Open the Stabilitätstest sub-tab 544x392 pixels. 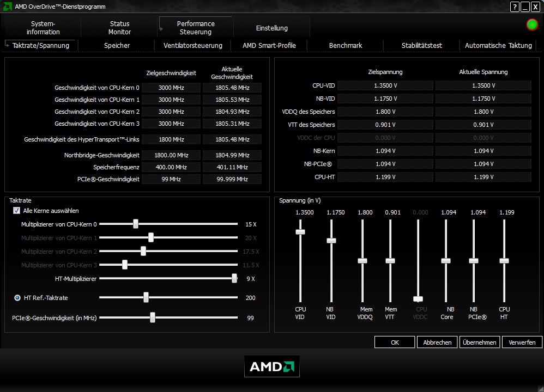pos(422,45)
